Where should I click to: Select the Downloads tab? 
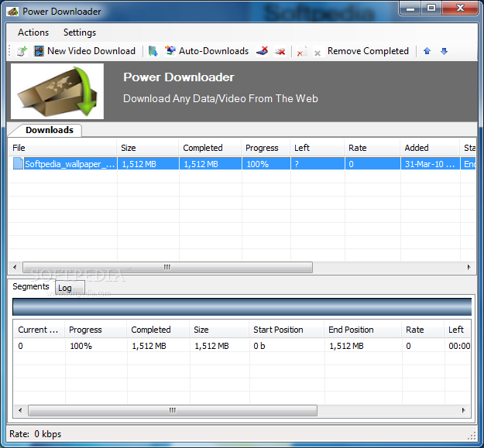pos(50,130)
